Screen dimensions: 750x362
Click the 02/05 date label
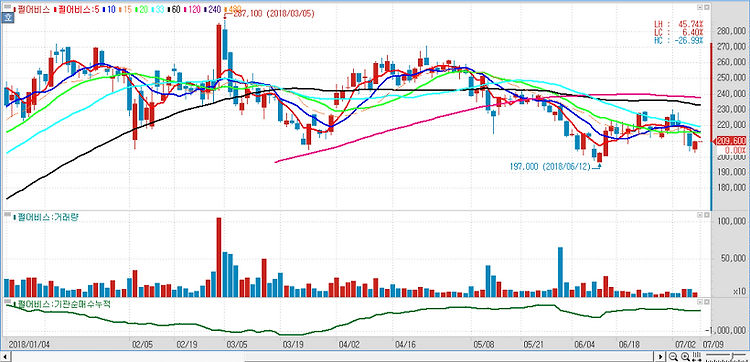point(142,344)
